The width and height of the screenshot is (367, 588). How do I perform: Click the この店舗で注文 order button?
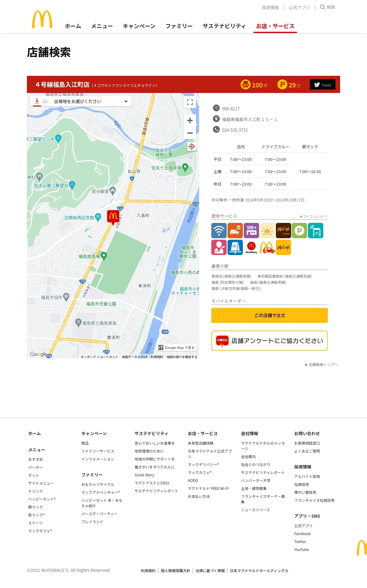point(269,315)
